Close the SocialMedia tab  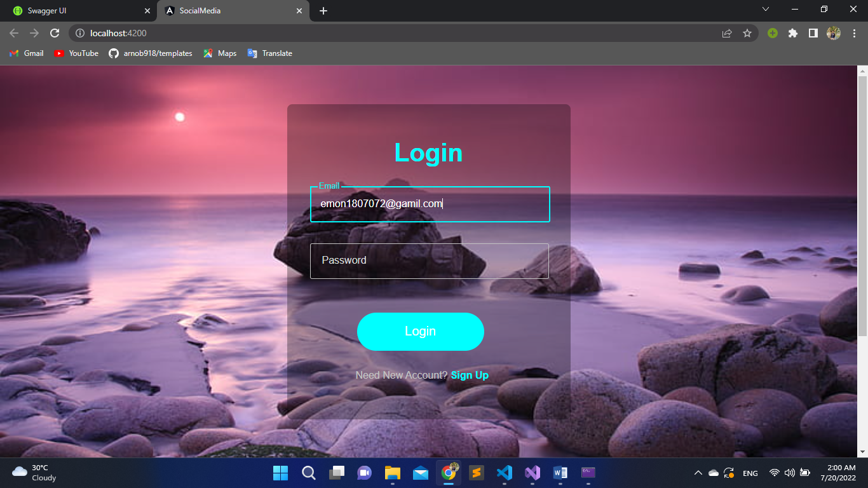[x=299, y=11]
